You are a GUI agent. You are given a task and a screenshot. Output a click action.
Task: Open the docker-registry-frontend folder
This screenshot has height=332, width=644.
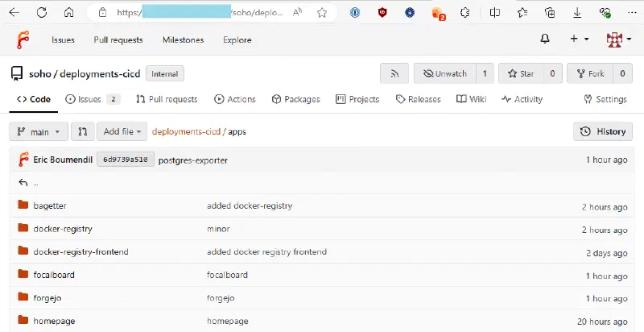[81, 252]
